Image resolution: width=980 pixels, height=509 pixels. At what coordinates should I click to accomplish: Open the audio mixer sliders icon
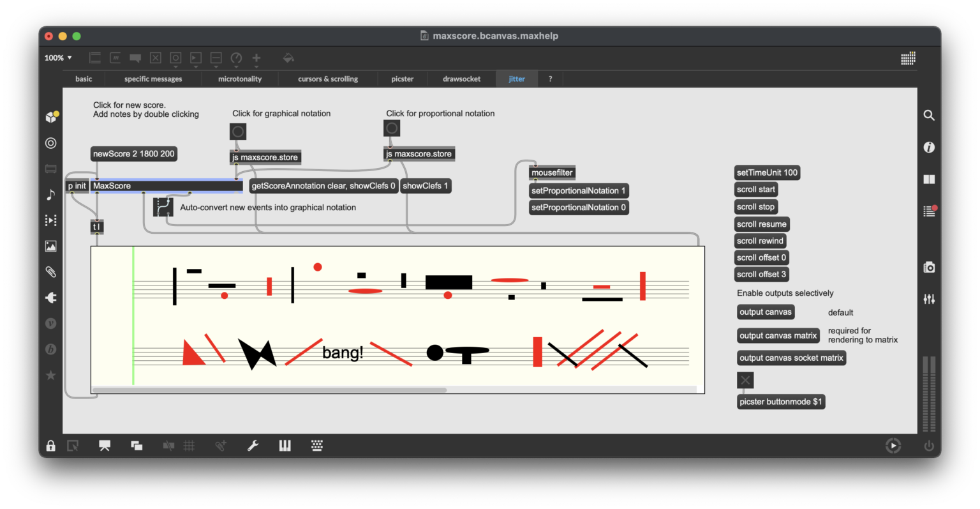tap(929, 299)
